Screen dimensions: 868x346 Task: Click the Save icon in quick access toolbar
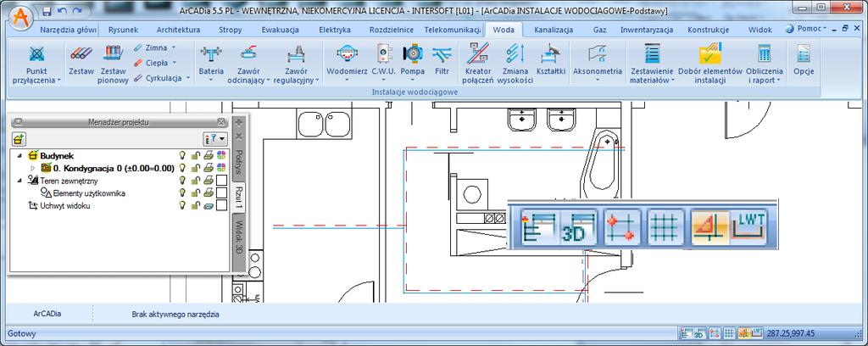click(47, 11)
